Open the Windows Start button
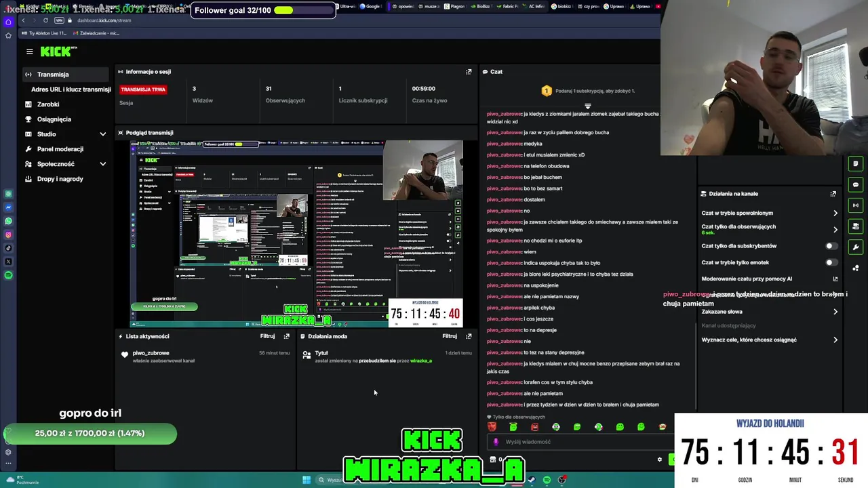The height and width of the screenshot is (488, 868). pos(307,480)
